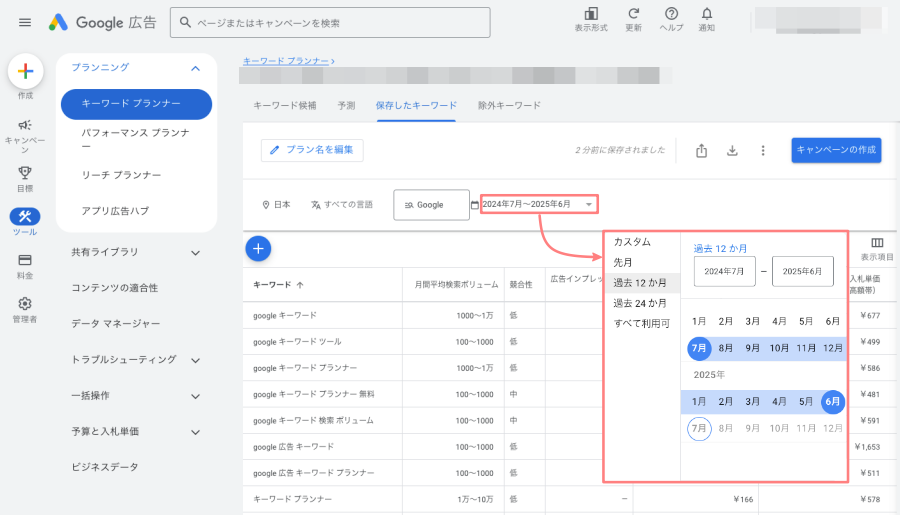Click the search pages or campaigns field
The image size is (900, 515).
coord(330,23)
